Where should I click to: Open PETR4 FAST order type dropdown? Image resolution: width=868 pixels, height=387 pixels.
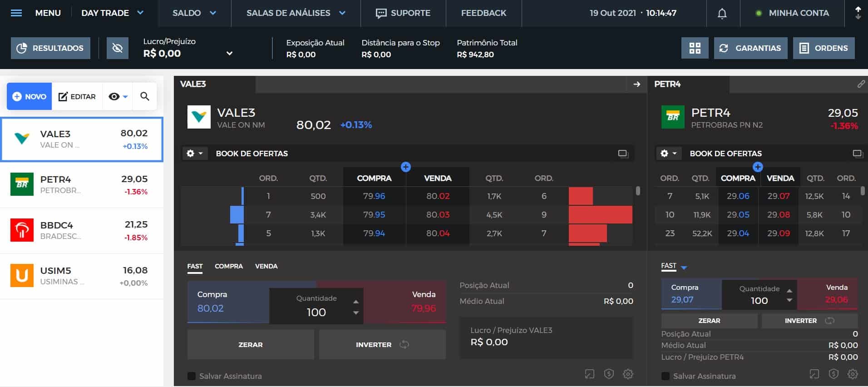click(684, 268)
